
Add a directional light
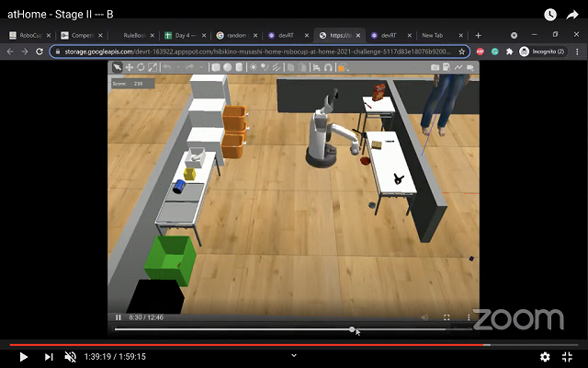(277, 67)
